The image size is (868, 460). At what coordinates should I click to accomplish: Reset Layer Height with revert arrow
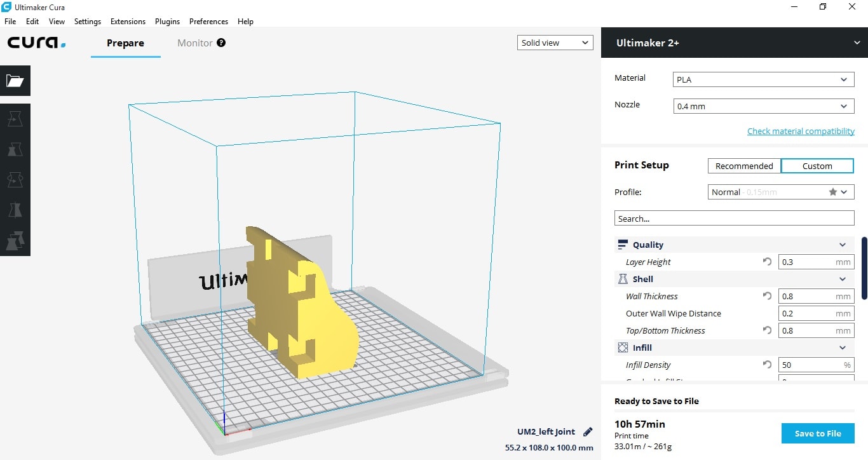[x=767, y=262]
